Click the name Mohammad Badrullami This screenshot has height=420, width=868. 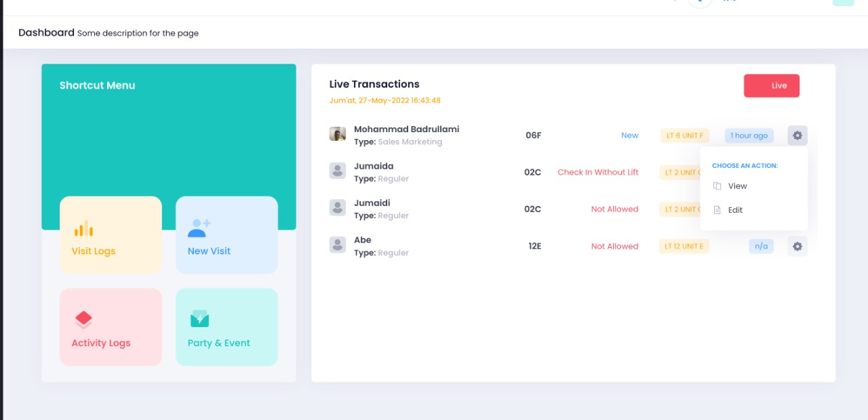point(406,129)
